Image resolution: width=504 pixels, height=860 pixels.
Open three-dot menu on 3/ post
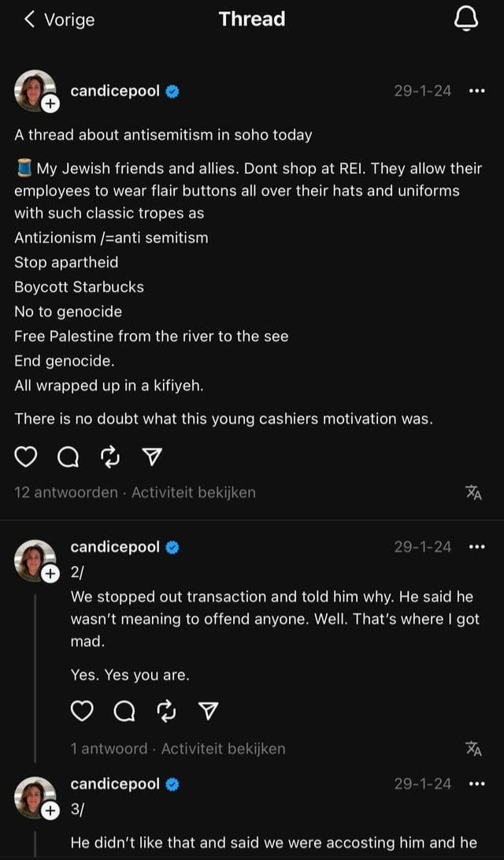477,784
